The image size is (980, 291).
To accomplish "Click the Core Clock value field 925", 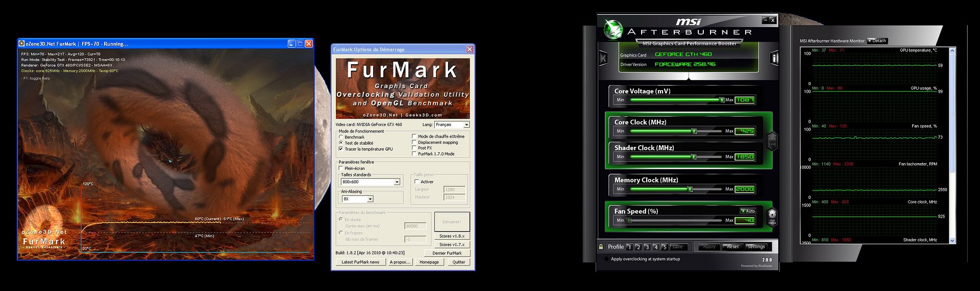I will (745, 131).
